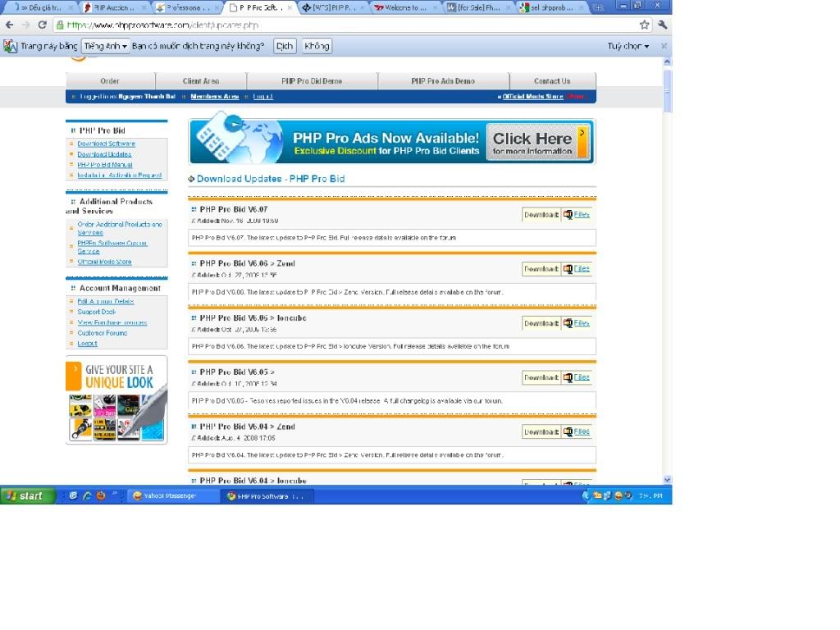840x630 pixels.
Task: Switch to the '[for Sale] Ph...' tab
Action: [478, 7]
